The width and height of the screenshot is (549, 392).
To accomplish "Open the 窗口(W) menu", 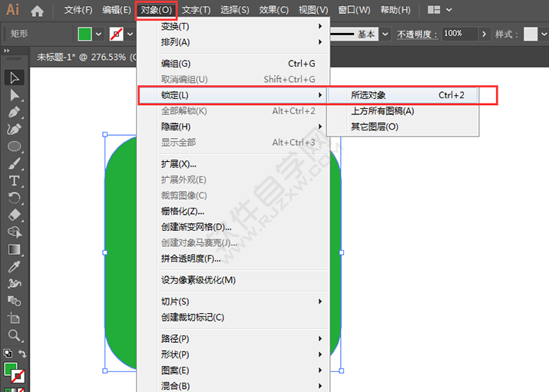I will (354, 10).
